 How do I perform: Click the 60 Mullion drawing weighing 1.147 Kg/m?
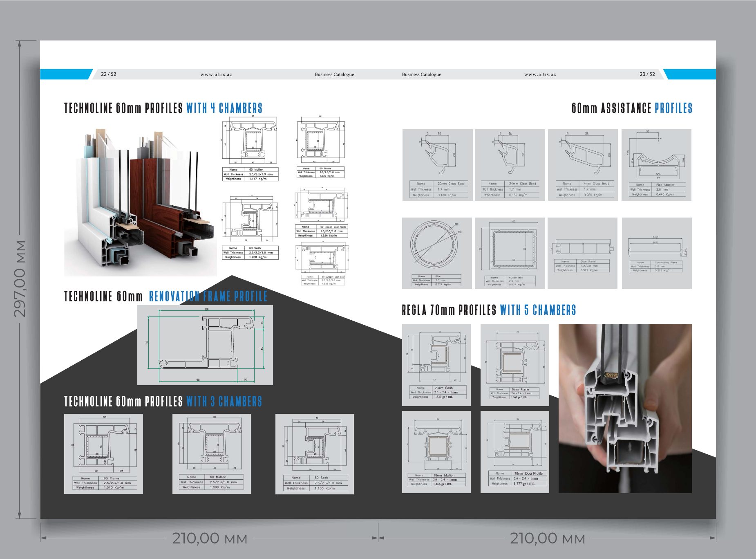coord(250,149)
